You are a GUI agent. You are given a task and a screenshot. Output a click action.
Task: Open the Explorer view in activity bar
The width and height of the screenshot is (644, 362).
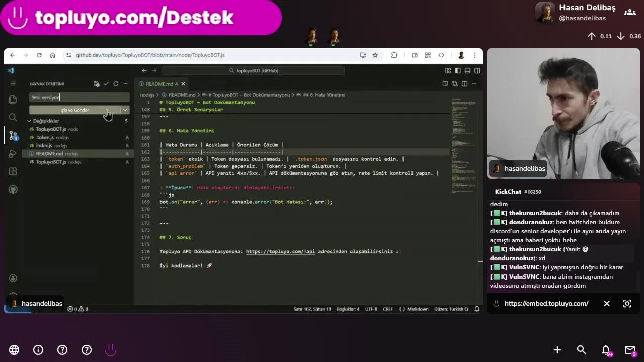click(13, 99)
